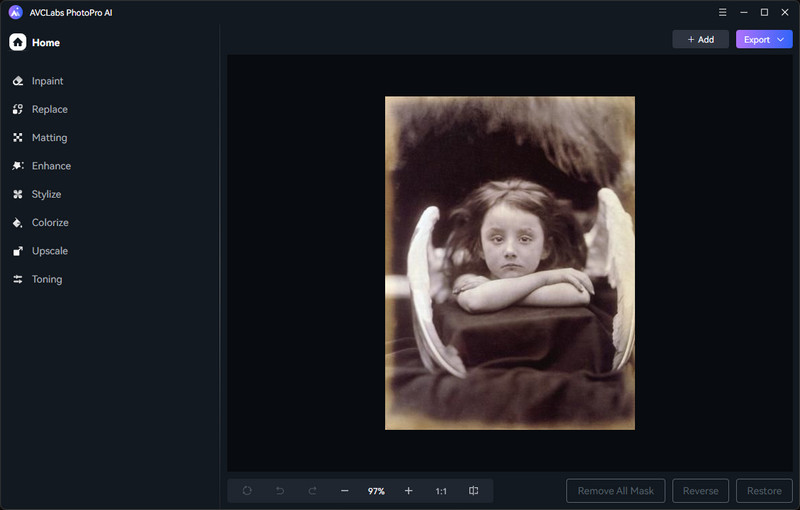Click the sepia child portrait on canvas
Screen dimensions: 800x510
coord(510,263)
